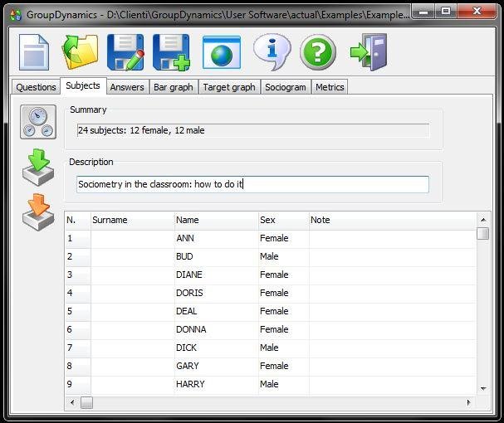This screenshot has height=423, width=504.
Task: Save as with floppy plus icon
Action: click(171, 52)
